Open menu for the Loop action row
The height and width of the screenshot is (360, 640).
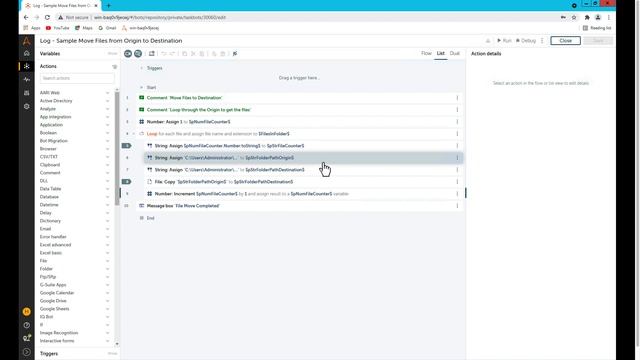(x=457, y=133)
